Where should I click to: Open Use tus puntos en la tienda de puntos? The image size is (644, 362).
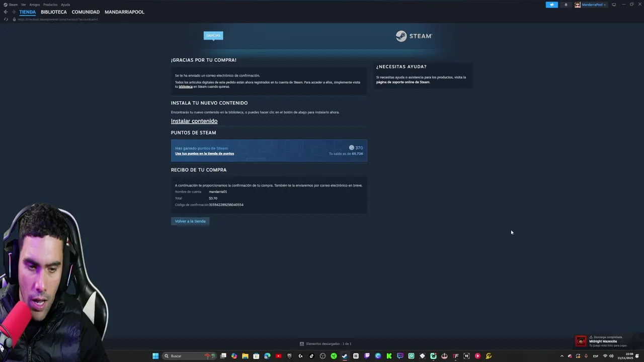(x=204, y=153)
